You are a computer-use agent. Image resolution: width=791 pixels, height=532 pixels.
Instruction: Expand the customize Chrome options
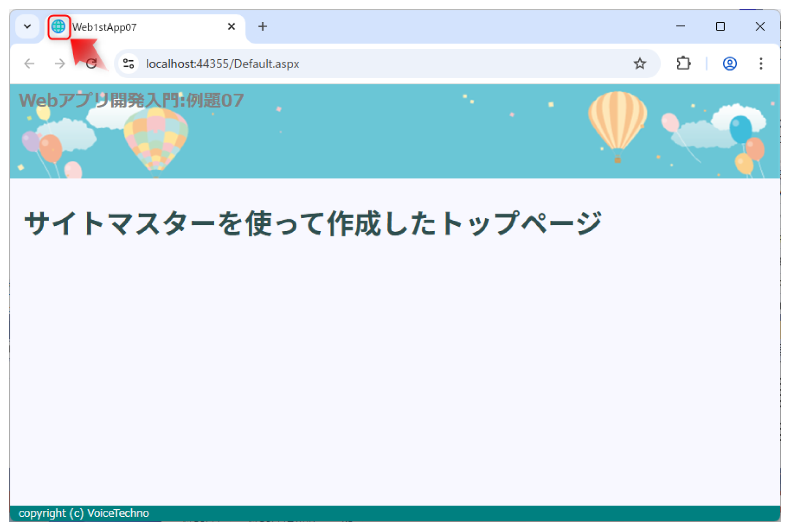point(27,26)
